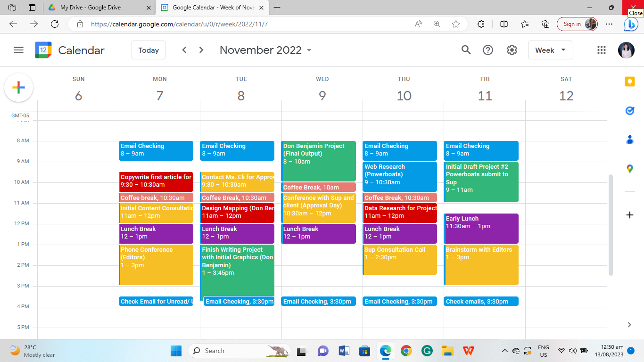Open Early Lunch event on Friday
Screen dimensions: 644x362
tap(481, 229)
